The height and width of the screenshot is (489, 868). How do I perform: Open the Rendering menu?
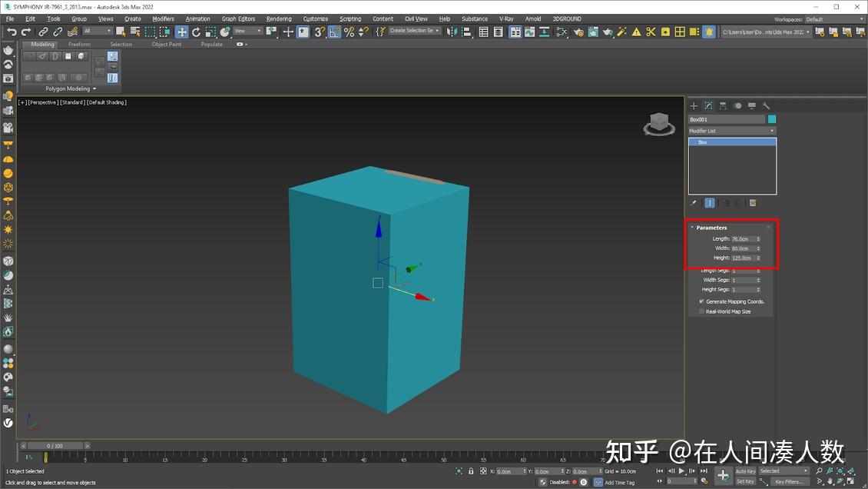(278, 18)
